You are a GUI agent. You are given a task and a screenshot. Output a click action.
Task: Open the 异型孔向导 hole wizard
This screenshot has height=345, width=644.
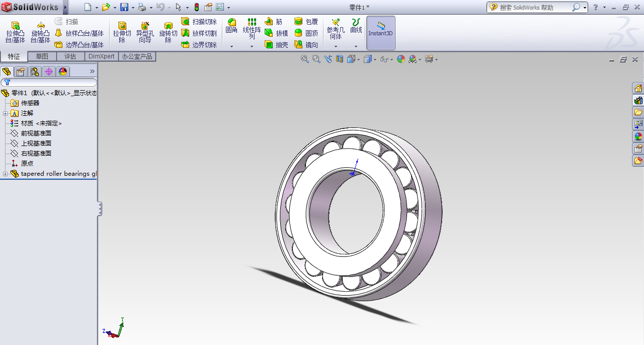pyautogui.click(x=145, y=32)
